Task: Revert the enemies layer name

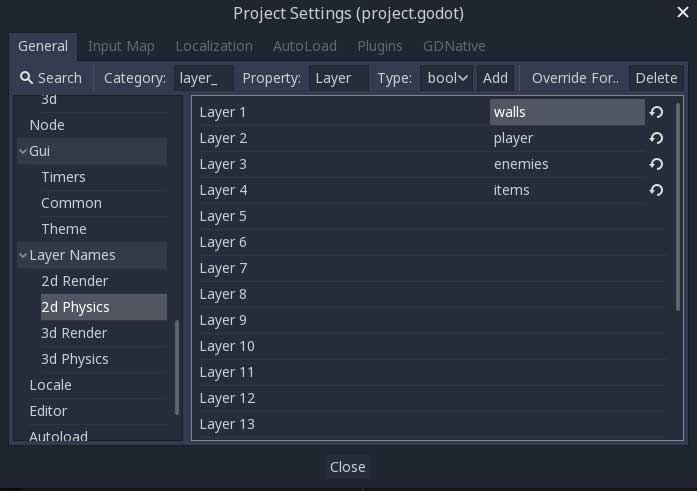Action: click(x=656, y=164)
